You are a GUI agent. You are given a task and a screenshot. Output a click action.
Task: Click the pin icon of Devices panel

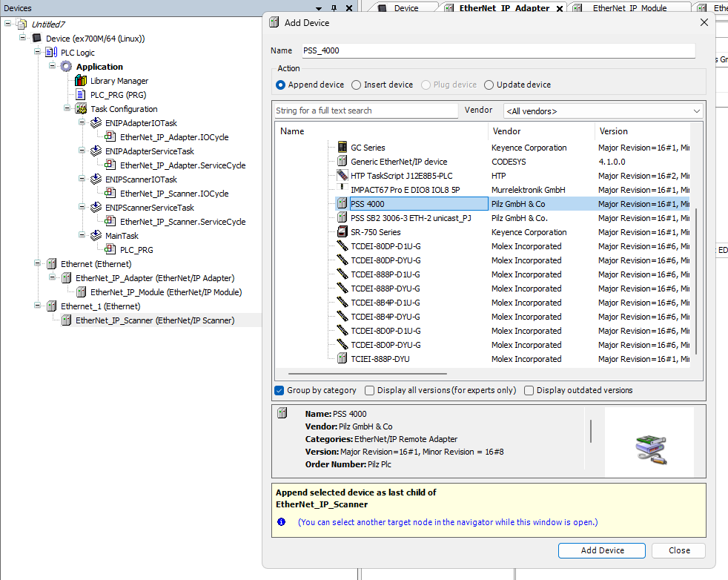(x=334, y=8)
